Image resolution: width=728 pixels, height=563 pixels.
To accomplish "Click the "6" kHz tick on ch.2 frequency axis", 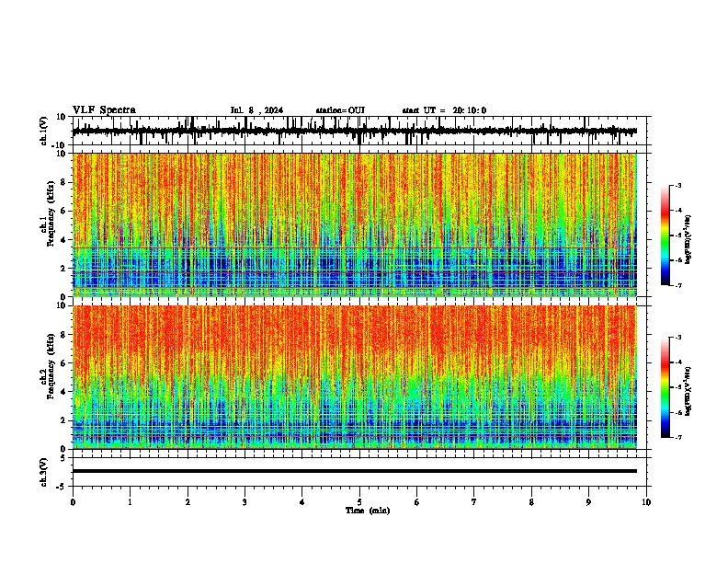I will pos(64,363).
